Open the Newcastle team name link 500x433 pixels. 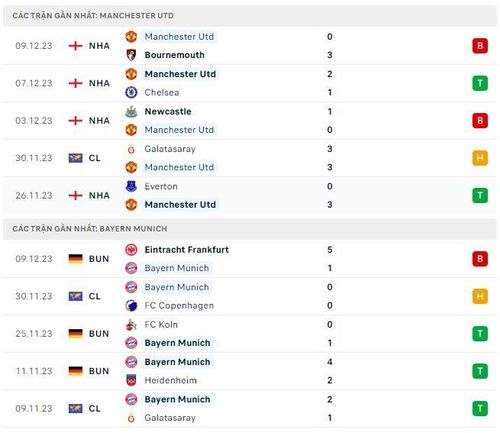(x=168, y=112)
